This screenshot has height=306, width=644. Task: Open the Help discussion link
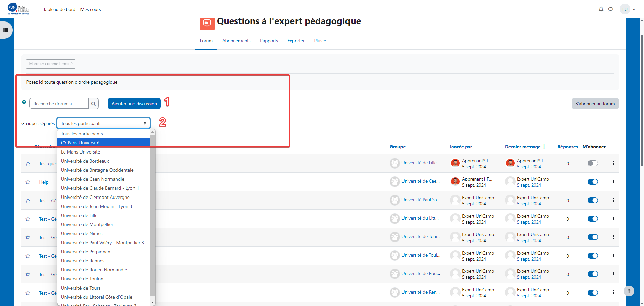tap(44, 182)
